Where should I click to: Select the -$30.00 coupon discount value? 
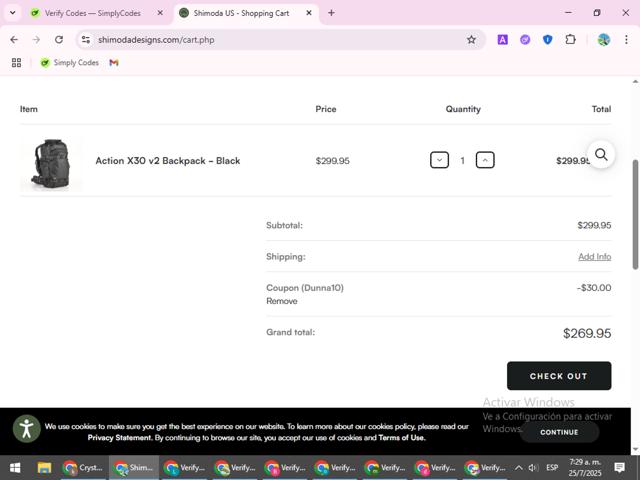coord(594,288)
